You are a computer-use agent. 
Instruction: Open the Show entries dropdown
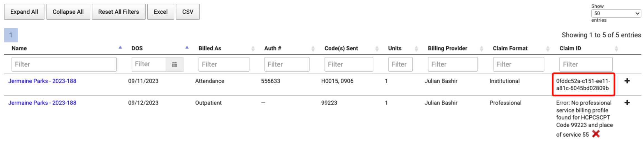(616, 13)
